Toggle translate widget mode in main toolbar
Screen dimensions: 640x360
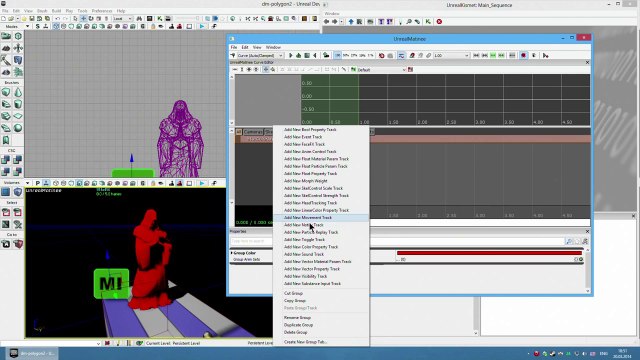click(x=83, y=19)
